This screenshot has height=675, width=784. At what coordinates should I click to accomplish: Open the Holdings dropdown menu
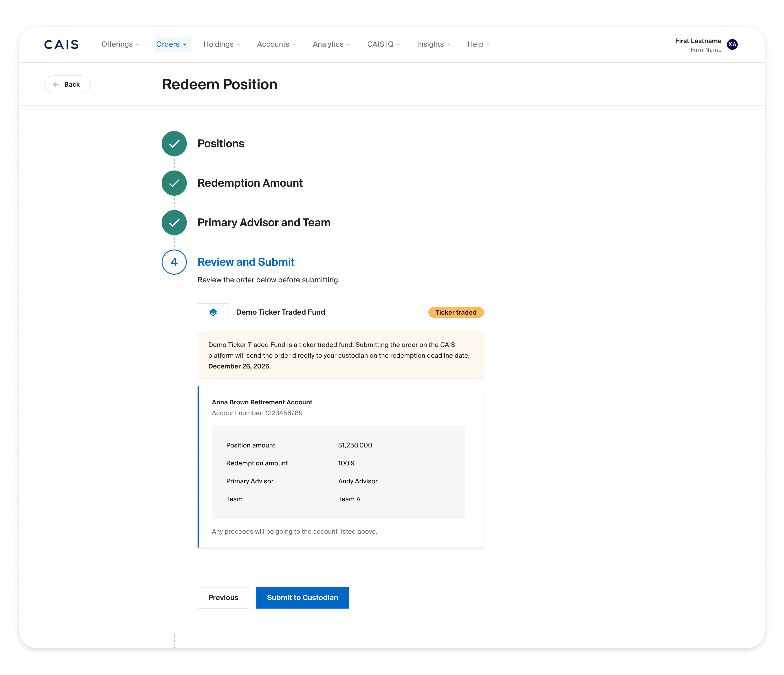pyautogui.click(x=222, y=44)
